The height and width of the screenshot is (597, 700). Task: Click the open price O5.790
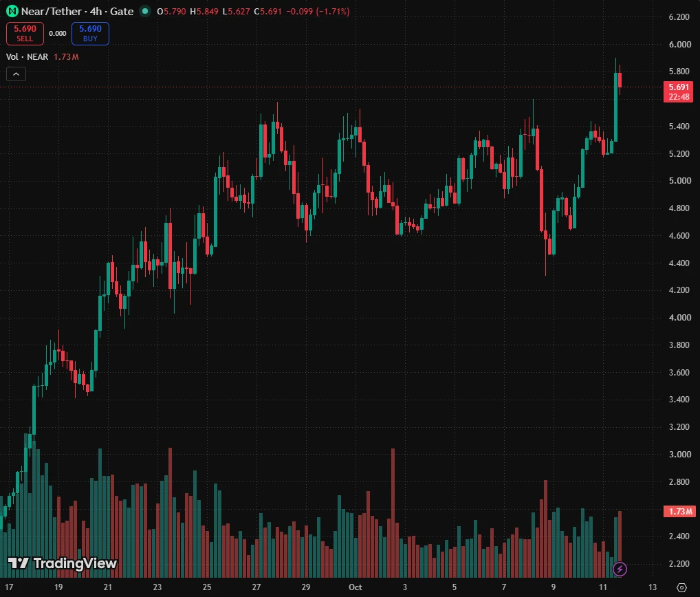coord(171,11)
